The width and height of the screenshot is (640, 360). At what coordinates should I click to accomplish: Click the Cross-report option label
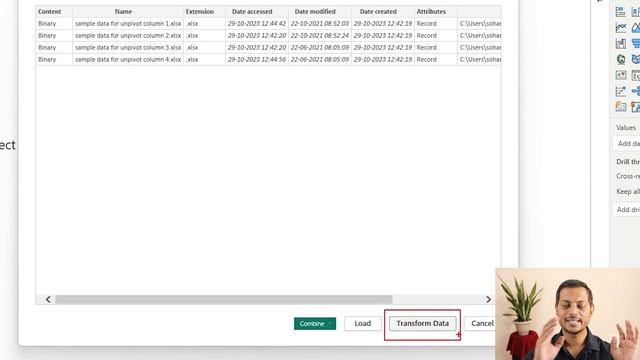pos(628,176)
